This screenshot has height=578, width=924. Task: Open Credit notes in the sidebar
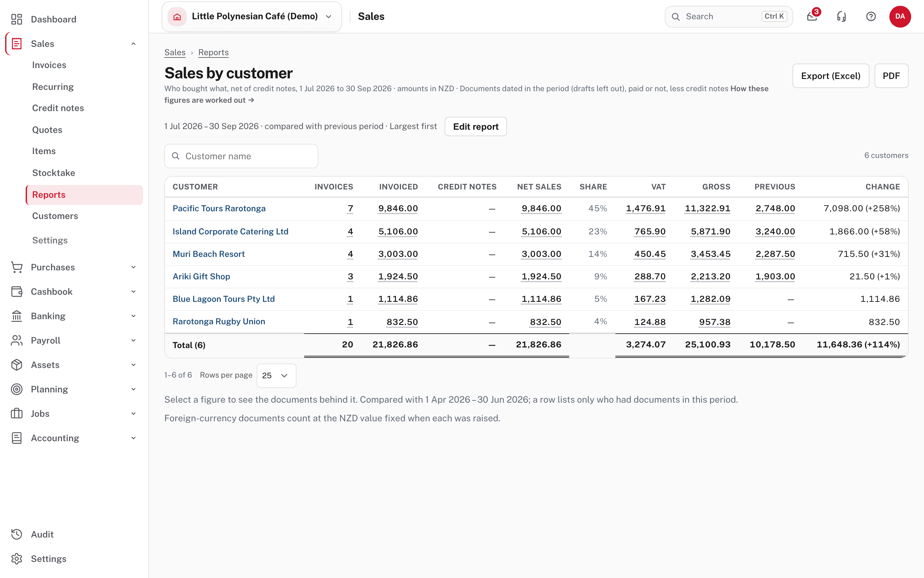coord(58,108)
